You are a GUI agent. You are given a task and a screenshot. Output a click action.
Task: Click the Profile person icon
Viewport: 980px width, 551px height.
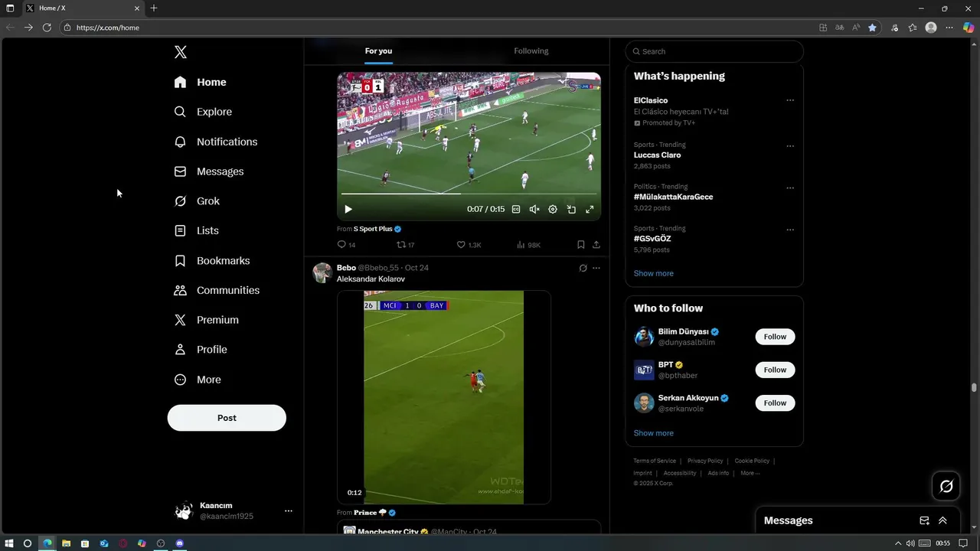coord(180,350)
